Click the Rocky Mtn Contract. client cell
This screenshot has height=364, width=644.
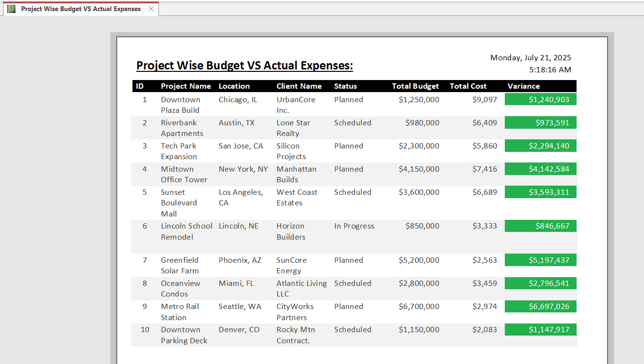tap(296, 335)
